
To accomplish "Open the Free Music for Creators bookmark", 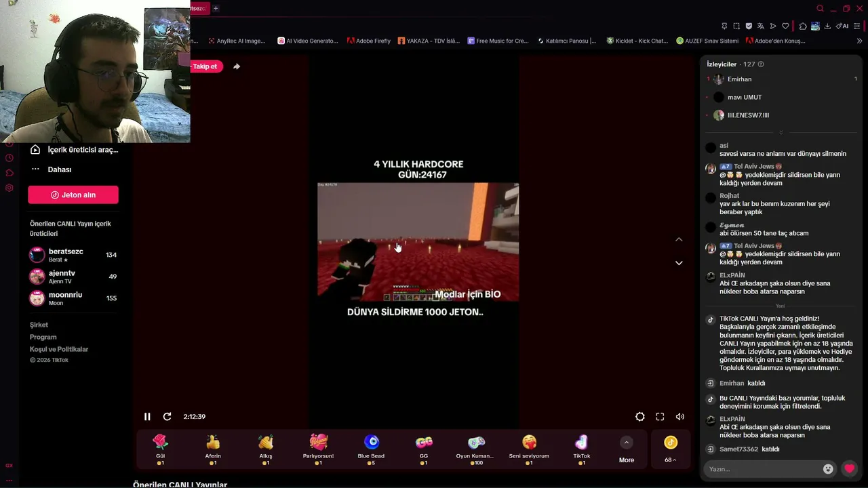I will click(498, 41).
